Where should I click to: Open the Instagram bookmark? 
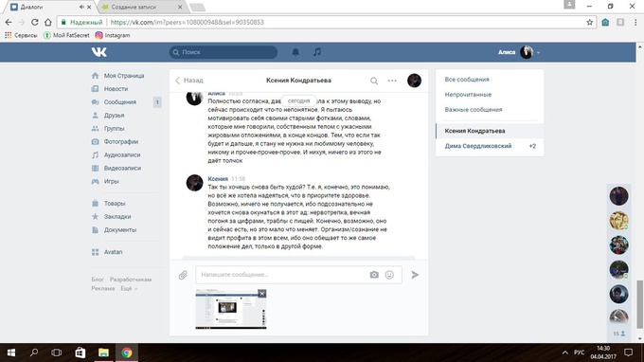[x=113, y=35]
